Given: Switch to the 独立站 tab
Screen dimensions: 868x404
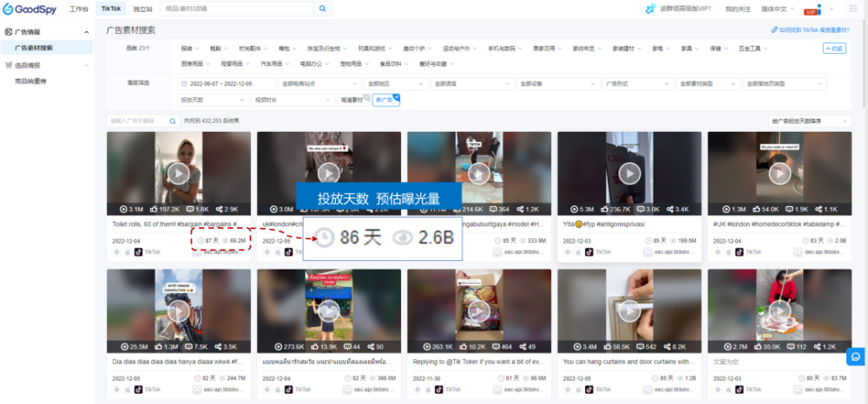Looking at the screenshot, I should coord(143,9).
